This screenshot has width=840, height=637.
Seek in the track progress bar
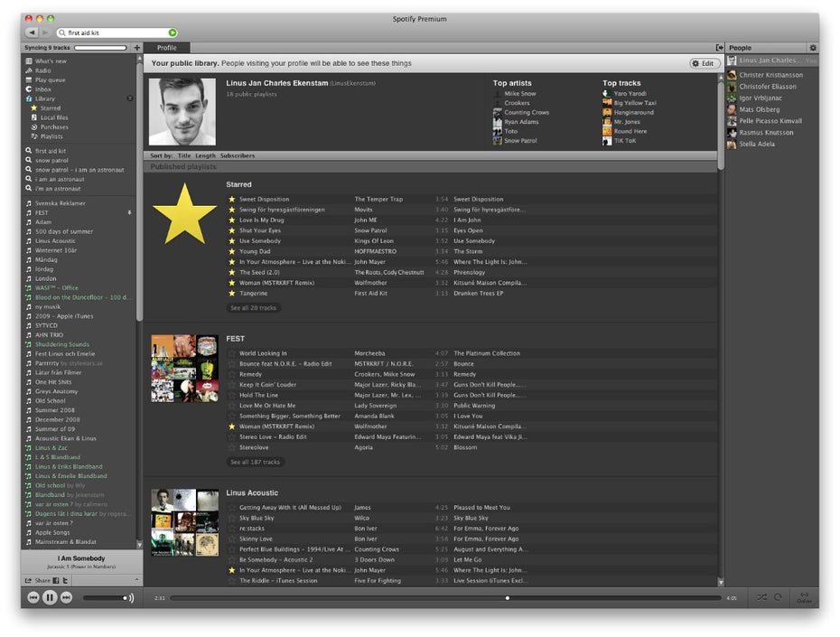click(445, 598)
